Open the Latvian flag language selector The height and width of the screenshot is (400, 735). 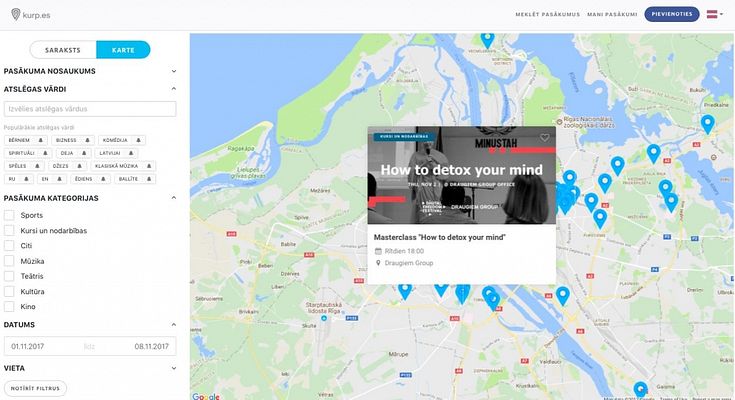tap(715, 14)
